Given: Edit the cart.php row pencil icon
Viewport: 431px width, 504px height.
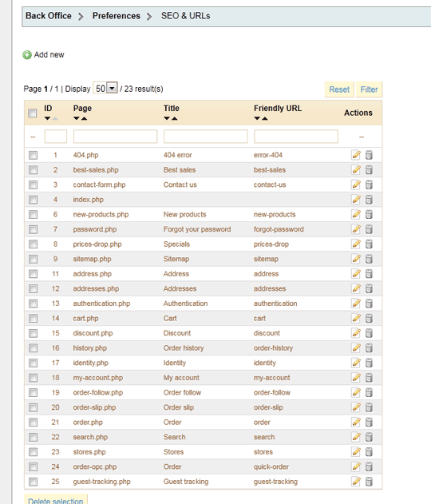Looking at the screenshot, I should (x=356, y=318).
